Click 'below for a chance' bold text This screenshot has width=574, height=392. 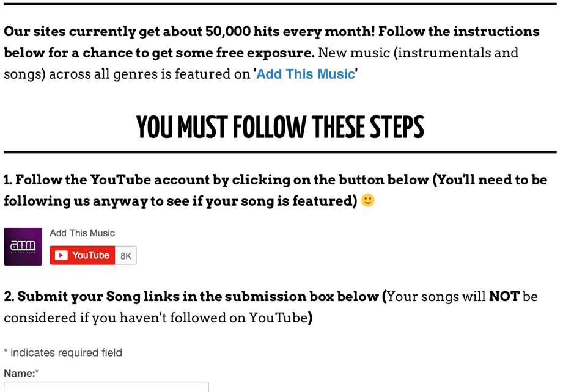pyautogui.click(x=68, y=53)
